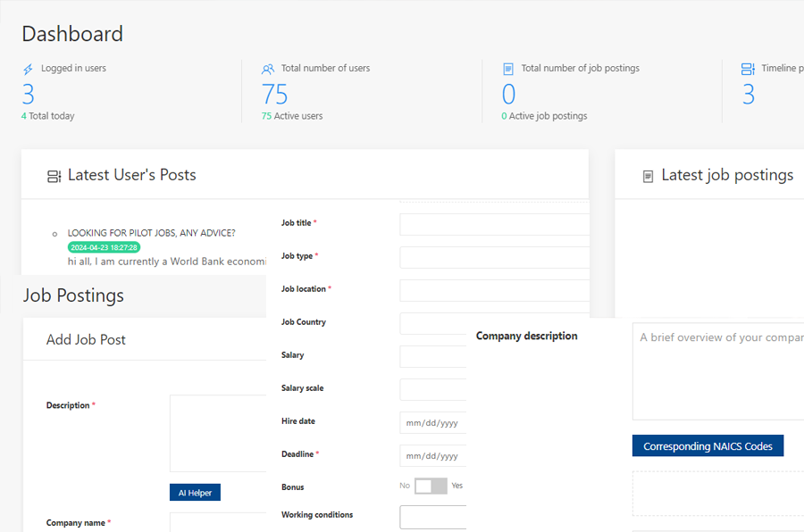Viewport: 804px width, 532px height.
Task: Open the Job type field
Action: tap(494, 257)
